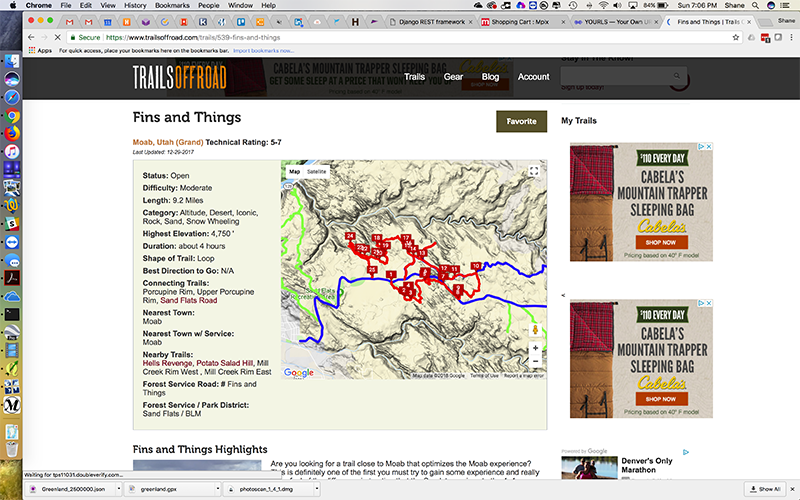Switch map to Satellite view
This screenshot has width=800, height=500.
coord(316,171)
